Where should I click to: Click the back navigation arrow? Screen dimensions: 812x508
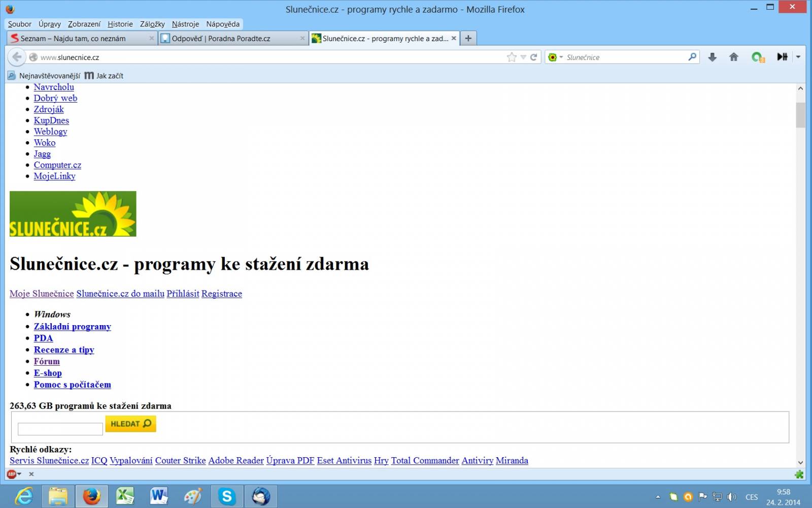[17, 57]
